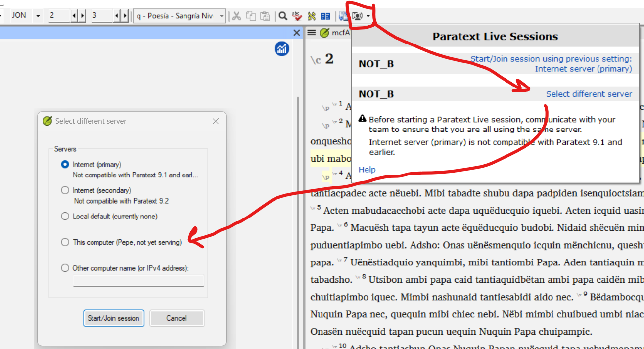
Task: Close the left panel with the X
Action: 297,33
